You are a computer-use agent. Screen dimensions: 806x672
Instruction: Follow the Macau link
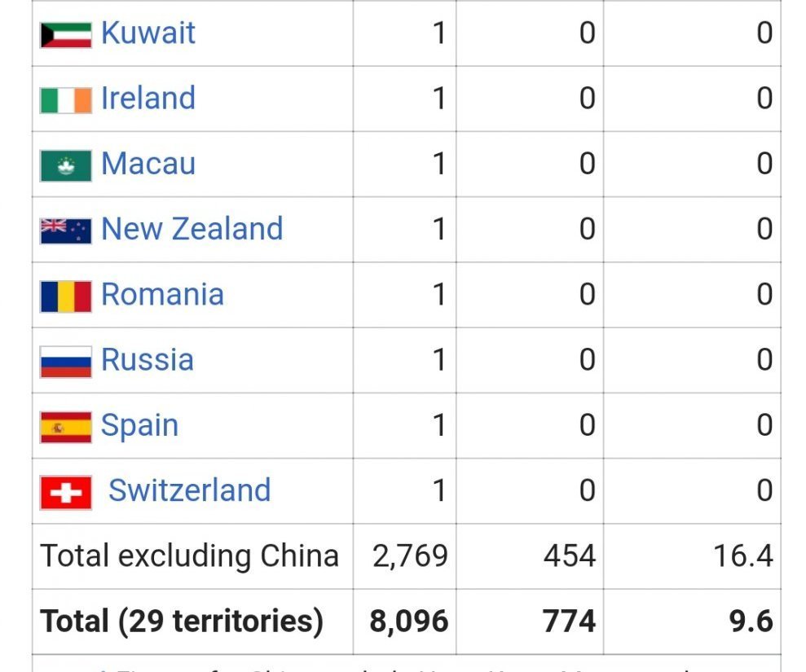pos(148,164)
